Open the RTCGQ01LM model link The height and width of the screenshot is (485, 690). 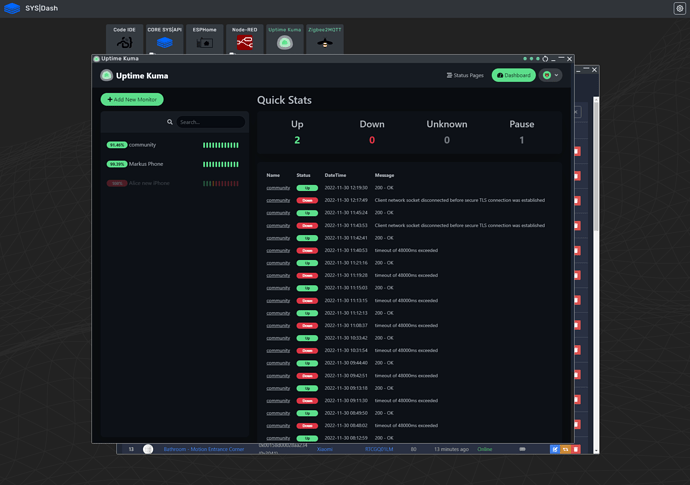point(379,449)
